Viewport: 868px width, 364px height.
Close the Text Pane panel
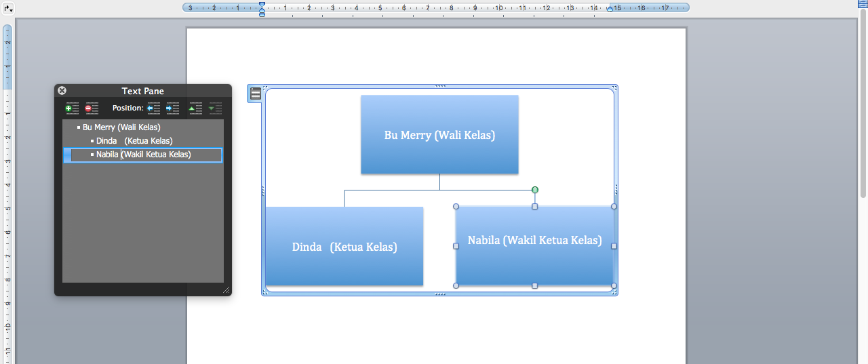pos(62,91)
